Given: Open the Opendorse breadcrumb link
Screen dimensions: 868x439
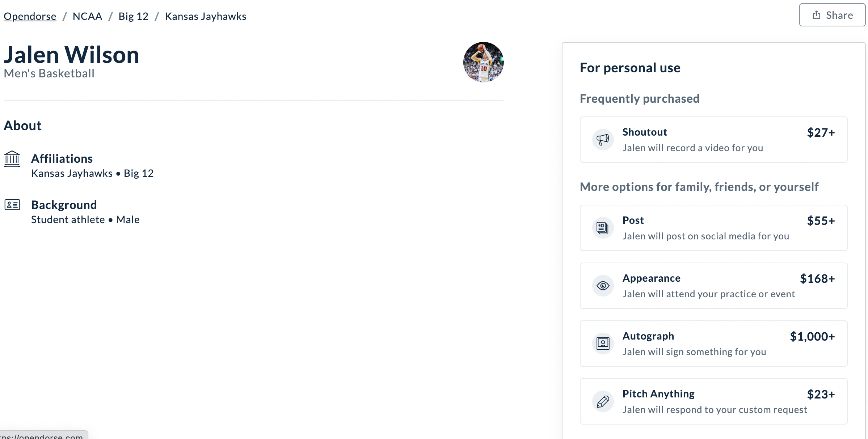Looking at the screenshot, I should [30, 16].
